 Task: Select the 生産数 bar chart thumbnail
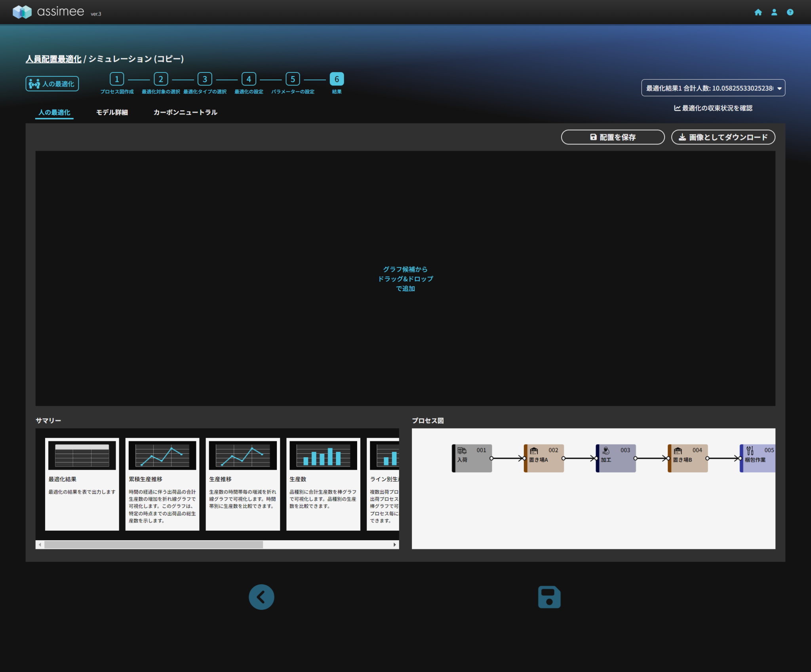pyautogui.click(x=323, y=455)
